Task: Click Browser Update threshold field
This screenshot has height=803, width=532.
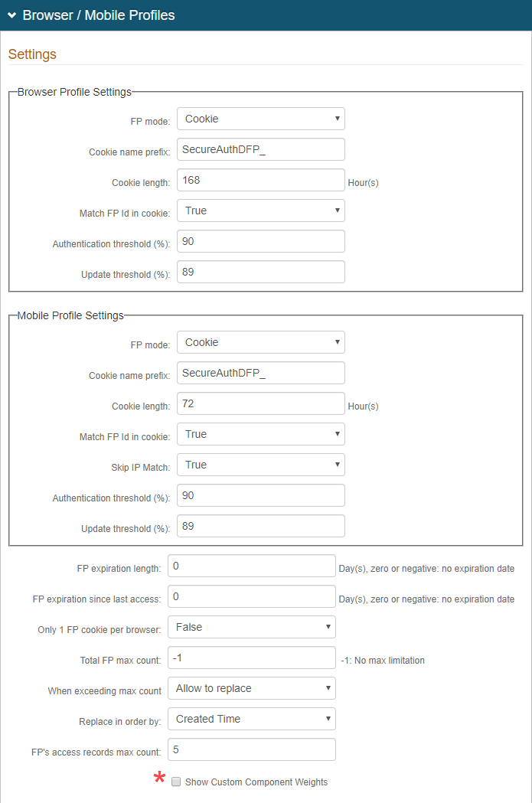Action: tap(260, 272)
